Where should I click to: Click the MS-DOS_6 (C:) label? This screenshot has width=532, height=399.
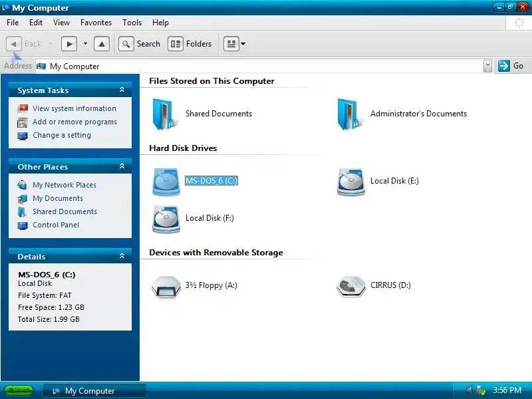pos(211,180)
